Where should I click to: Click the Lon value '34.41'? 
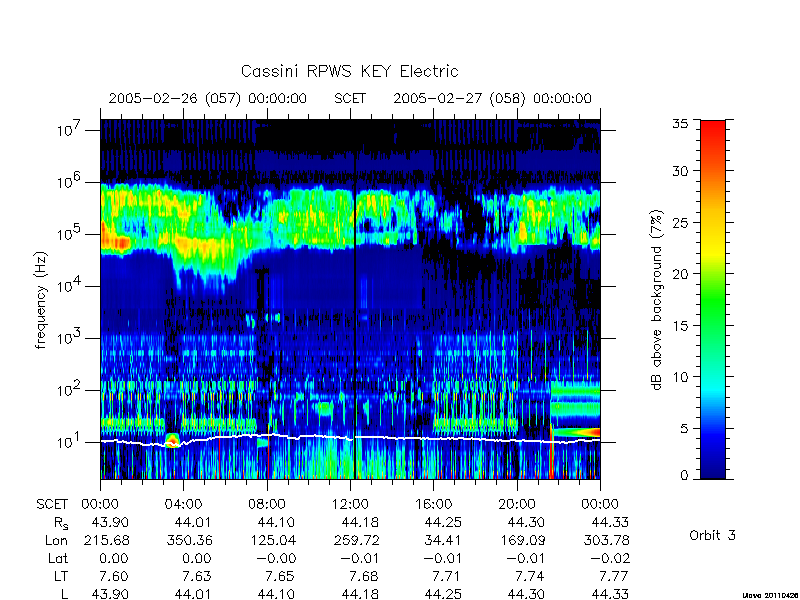[443, 540]
